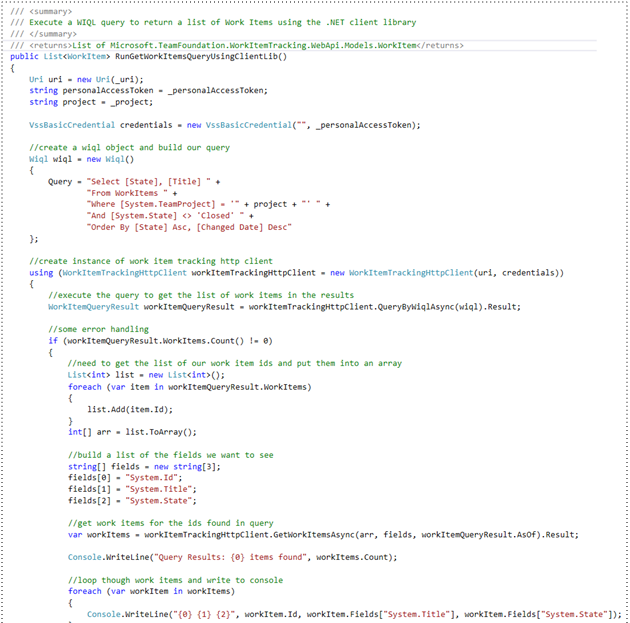Screen dimensions: 630x623
Task: Click the comment about creating a wiql object
Action: pos(129,147)
